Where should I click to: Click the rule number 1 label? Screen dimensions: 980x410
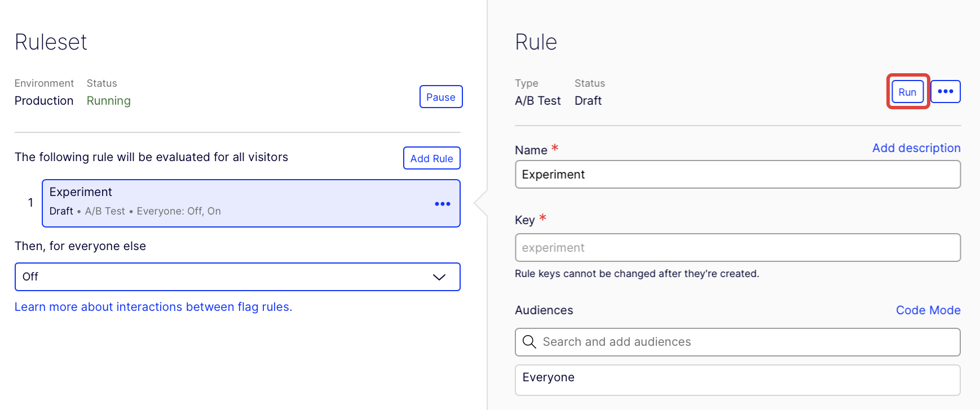pos(30,203)
